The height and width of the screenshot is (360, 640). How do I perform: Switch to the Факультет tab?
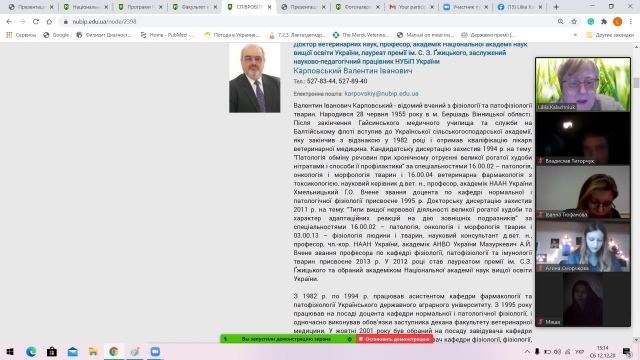pyautogui.click(x=194, y=7)
